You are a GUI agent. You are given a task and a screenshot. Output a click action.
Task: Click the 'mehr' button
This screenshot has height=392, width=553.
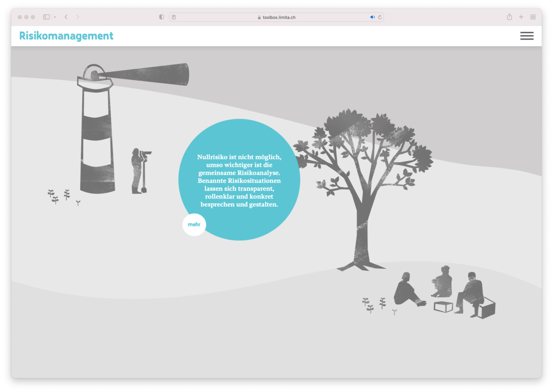pyautogui.click(x=194, y=225)
